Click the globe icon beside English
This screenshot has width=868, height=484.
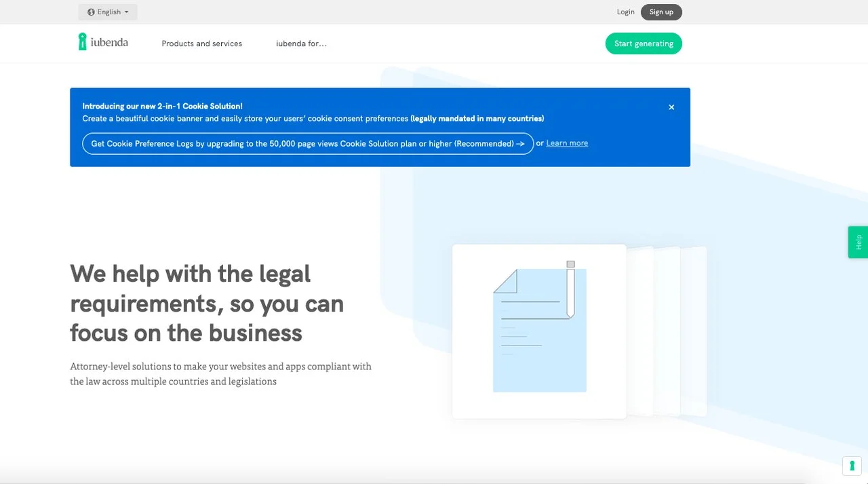click(x=91, y=12)
